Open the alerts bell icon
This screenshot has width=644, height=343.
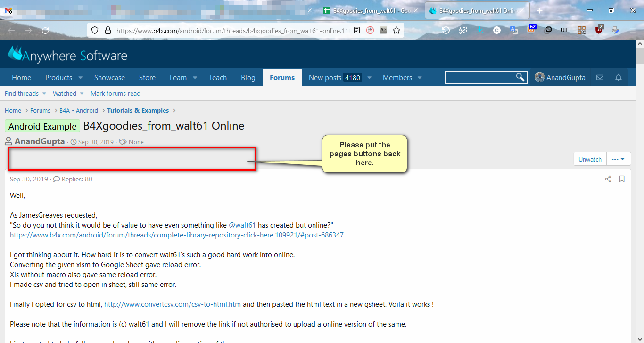[x=619, y=78]
